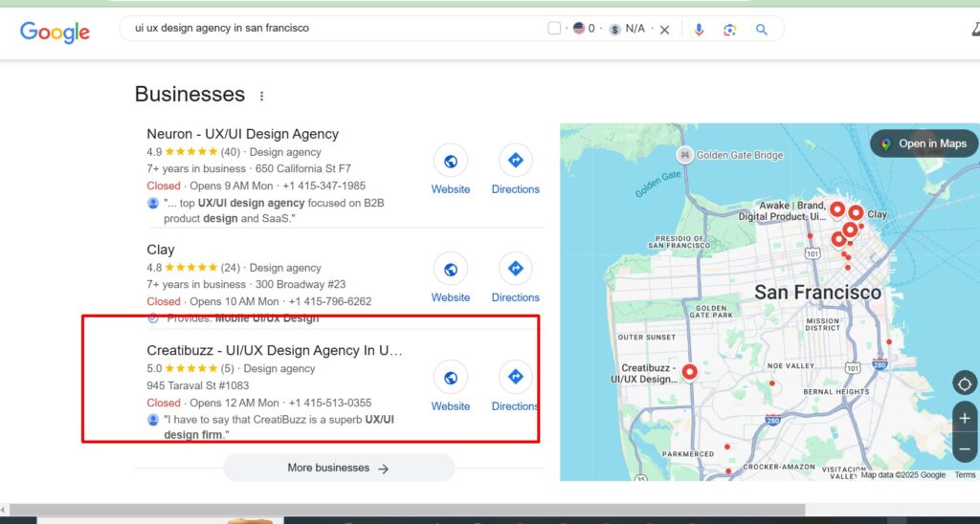Screen dimensions: 980x524
Task: Click the Website text link under Clay
Action: point(451,297)
